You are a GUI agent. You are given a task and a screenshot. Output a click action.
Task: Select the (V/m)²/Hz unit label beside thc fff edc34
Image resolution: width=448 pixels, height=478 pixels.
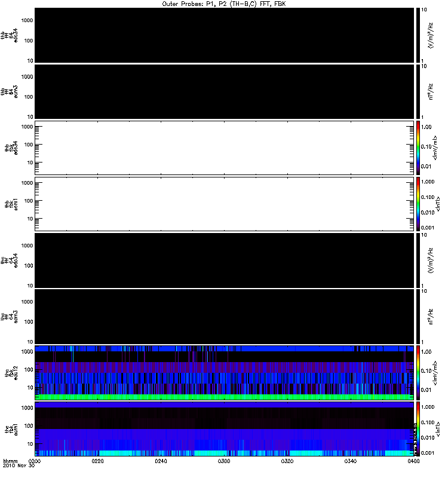[431, 261]
